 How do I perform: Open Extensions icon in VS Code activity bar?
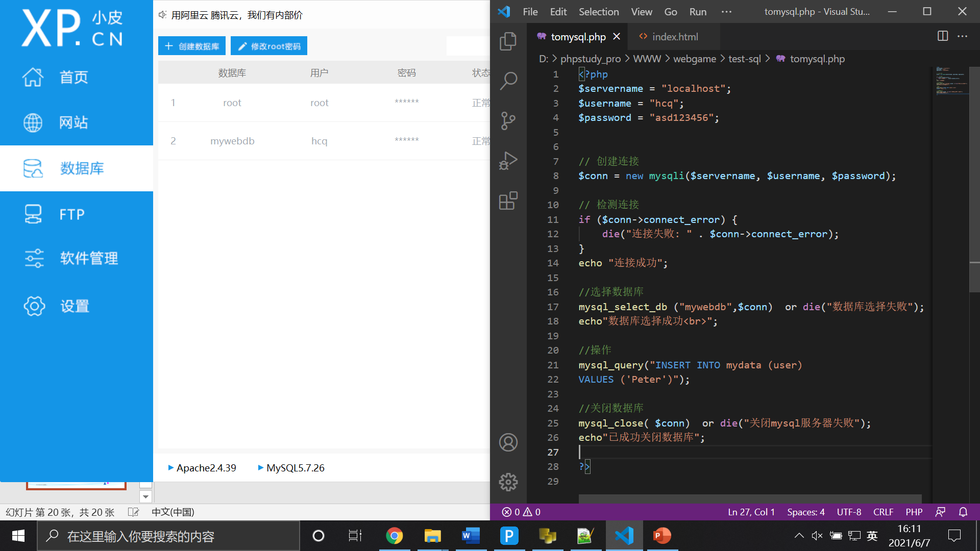(x=508, y=201)
